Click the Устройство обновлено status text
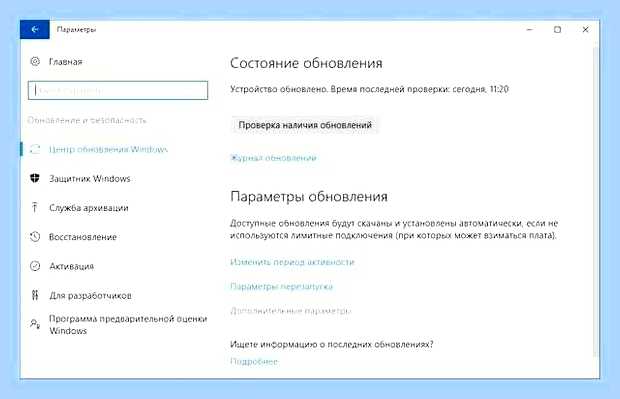620x399 pixels. pyautogui.click(x=370, y=89)
